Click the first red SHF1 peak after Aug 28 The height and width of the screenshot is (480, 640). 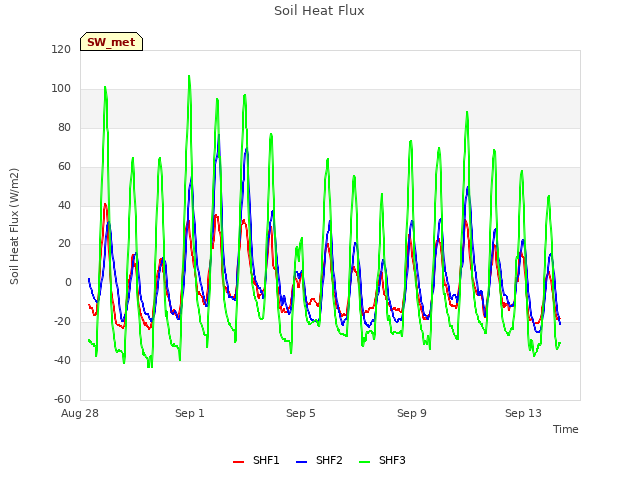[105, 204]
